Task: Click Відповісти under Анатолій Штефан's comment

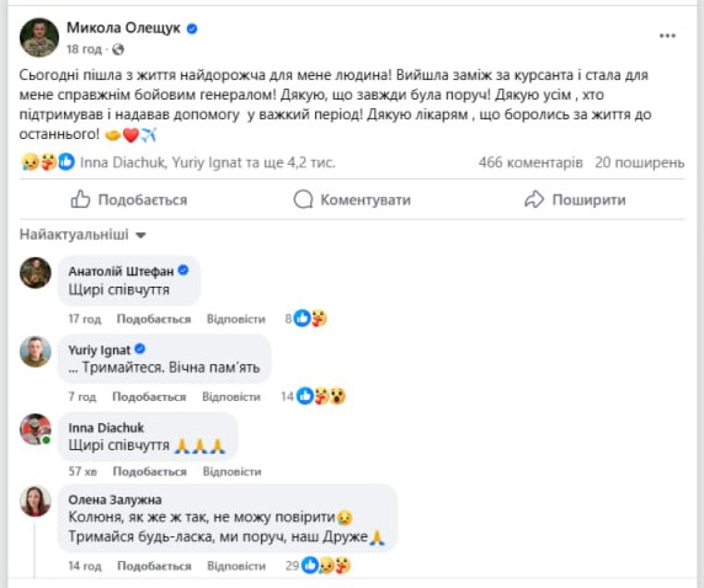Action: pyautogui.click(x=236, y=319)
